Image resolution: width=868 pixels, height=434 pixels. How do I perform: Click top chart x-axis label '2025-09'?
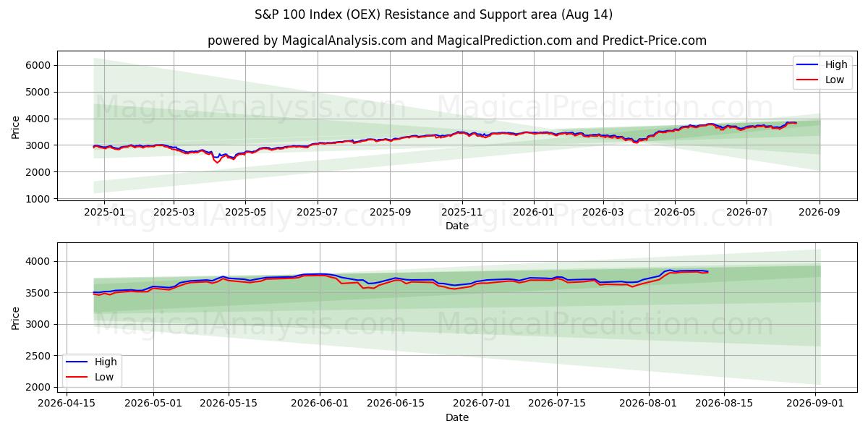(390, 212)
